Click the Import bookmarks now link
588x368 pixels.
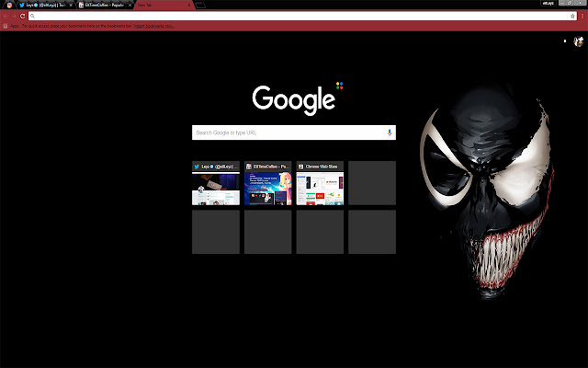153,26
